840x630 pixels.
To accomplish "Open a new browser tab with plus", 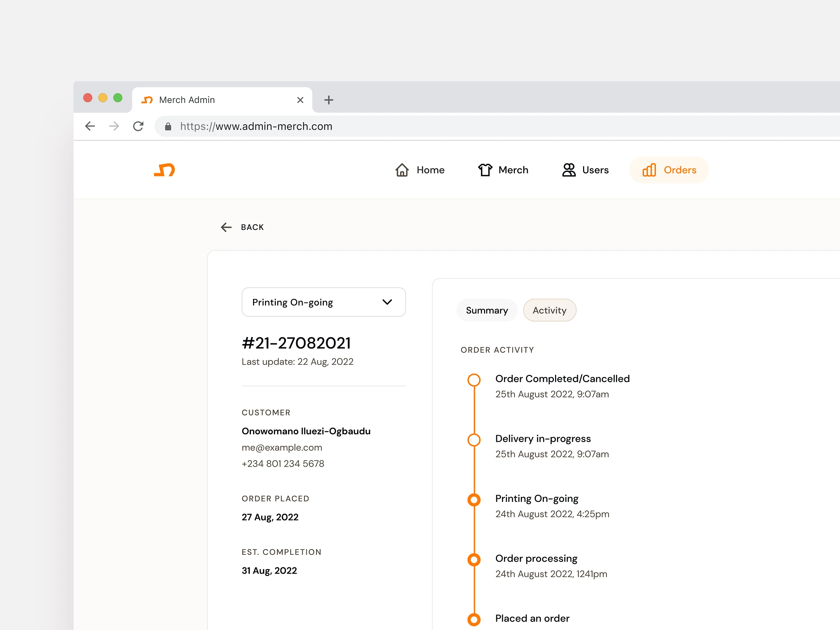I will point(329,100).
